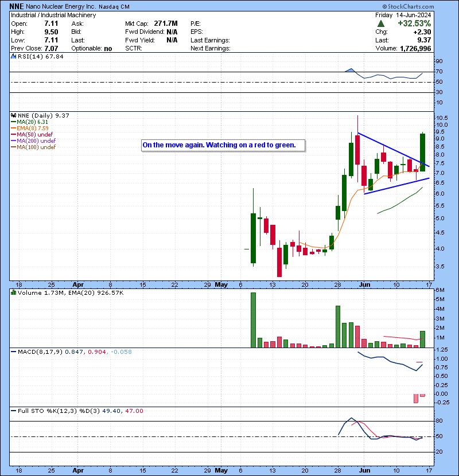Viewport: 459px width, 476px height.
Task: Select the bold NNE ticker symbol in title
Action: coord(17,6)
